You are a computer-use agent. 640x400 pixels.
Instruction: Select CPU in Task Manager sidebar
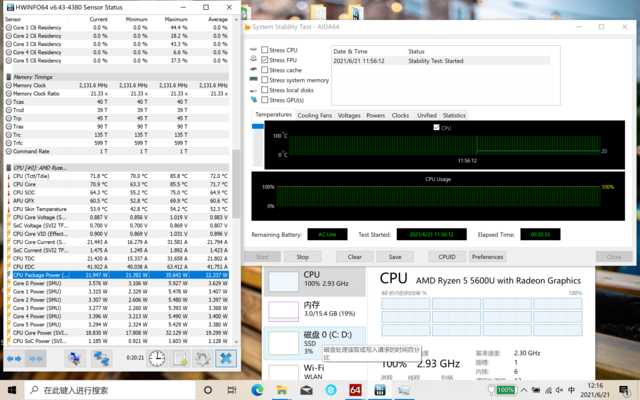[x=315, y=280]
